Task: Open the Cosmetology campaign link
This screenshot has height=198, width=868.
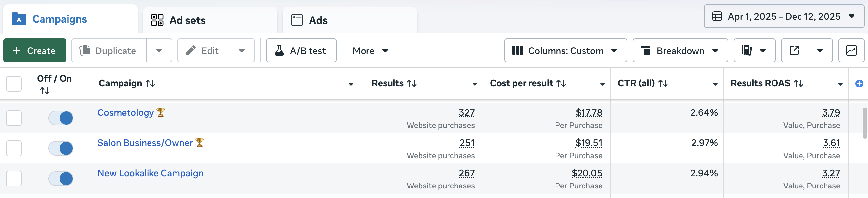Action: click(x=126, y=113)
